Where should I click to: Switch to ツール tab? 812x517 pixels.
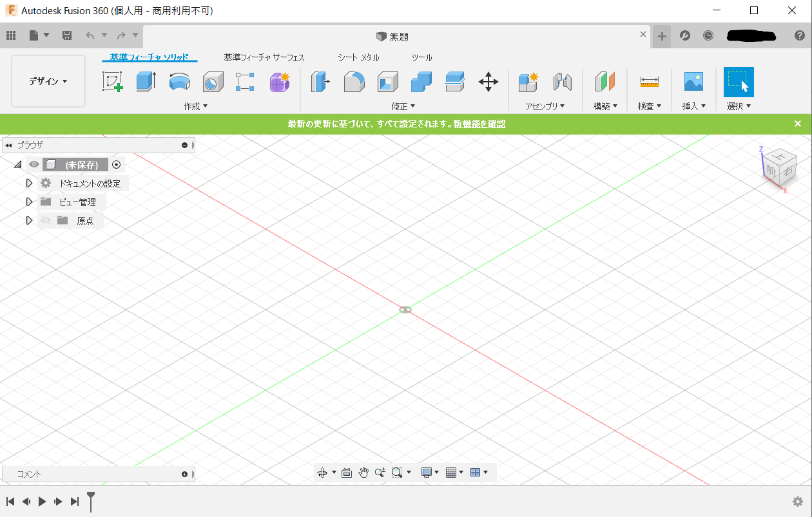pyautogui.click(x=421, y=57)
